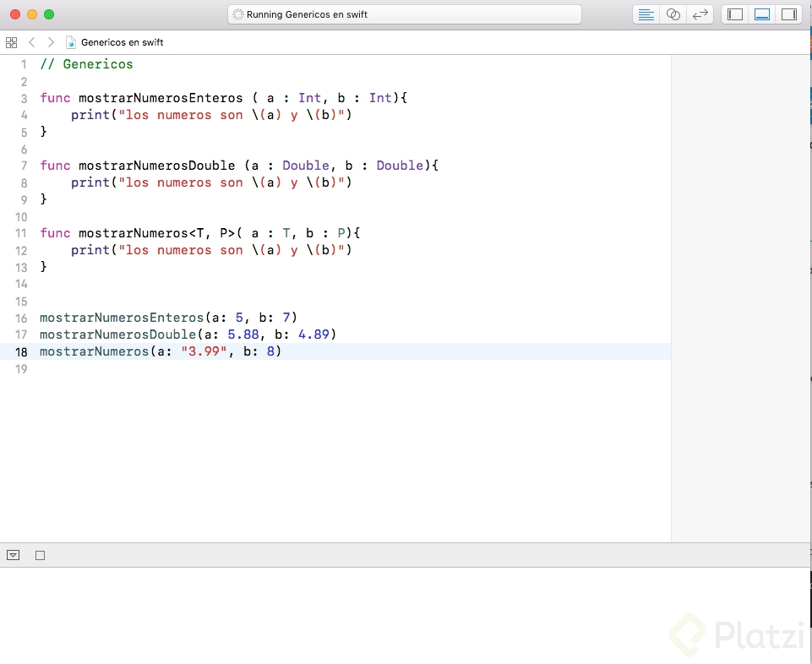The width and height of the screenshot is (812, 664).
Task: Click the string "3.99" on line 18
Action: [204, 351]
